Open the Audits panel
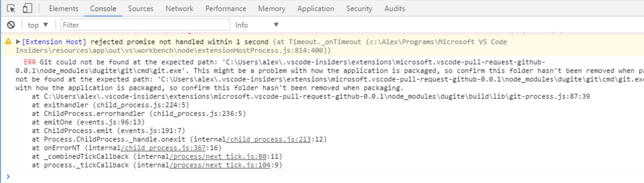Image resolution: width=644 pixels, height=183 pixels. coord(394,8)
